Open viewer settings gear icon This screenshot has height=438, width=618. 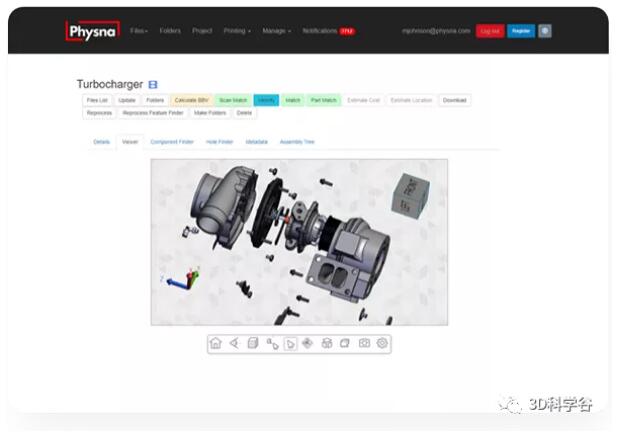click(382, 343)
